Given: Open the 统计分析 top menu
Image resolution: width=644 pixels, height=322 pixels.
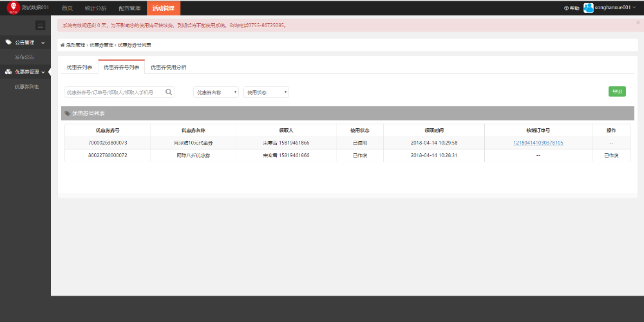Looking at the screenshot, I should [95, 8].
